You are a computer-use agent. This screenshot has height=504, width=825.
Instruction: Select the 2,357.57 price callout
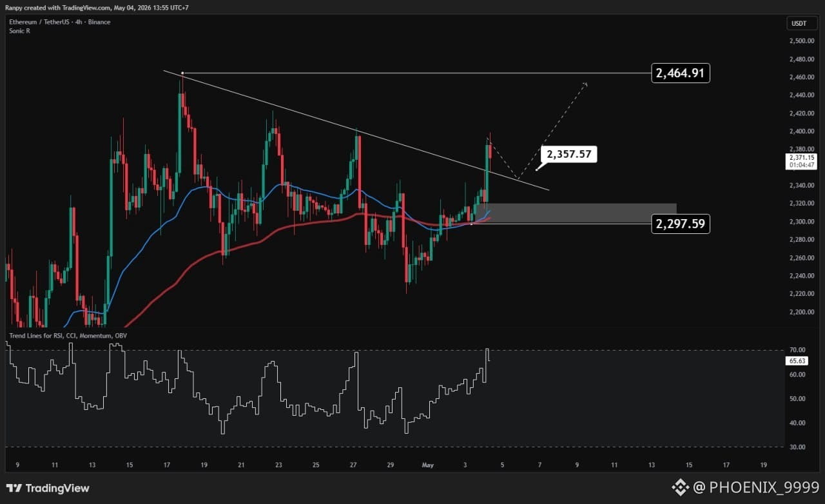tap(570, 155)
